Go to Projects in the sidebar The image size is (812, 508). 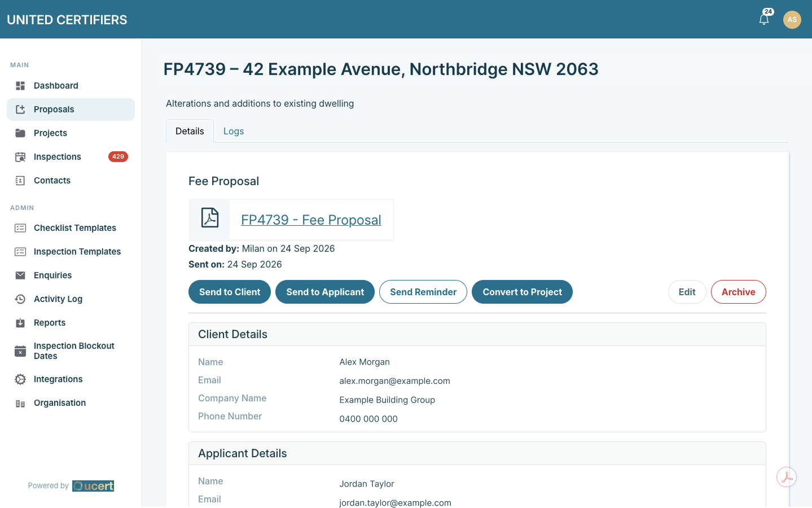[x=71, y=133]
